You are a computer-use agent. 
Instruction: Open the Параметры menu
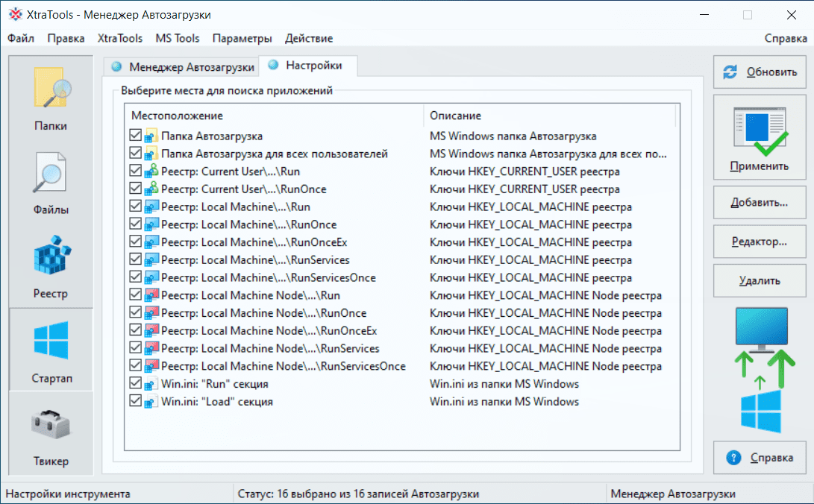point(242,38)
